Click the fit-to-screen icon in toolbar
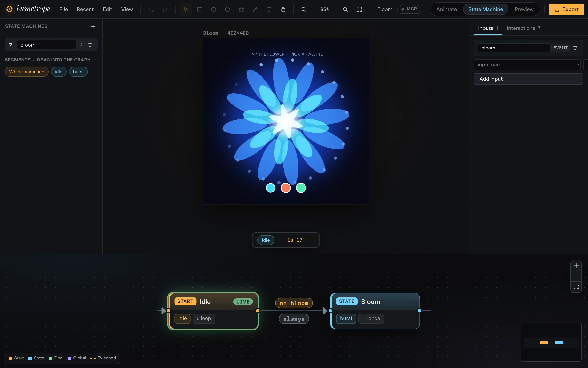 coord(359,9)
